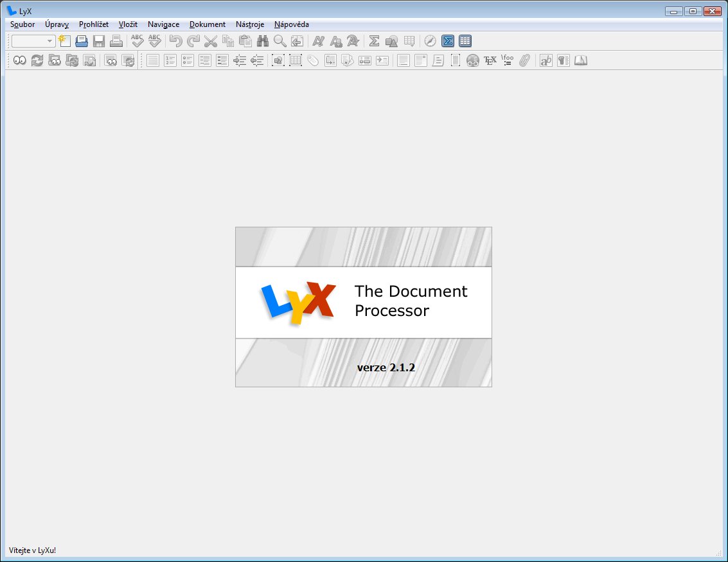
Task: Open a document using the folder icon
Action: click(x=82, y=41)
